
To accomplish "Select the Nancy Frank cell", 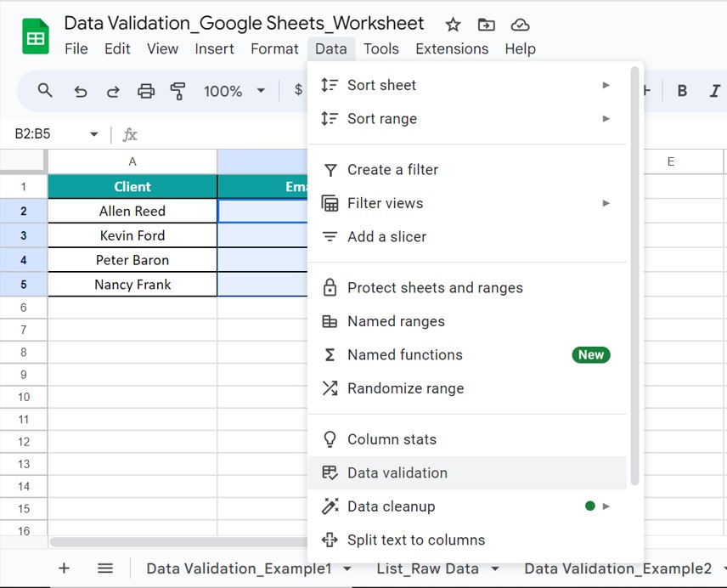I will pyautogui.click(x=132, y=285).
